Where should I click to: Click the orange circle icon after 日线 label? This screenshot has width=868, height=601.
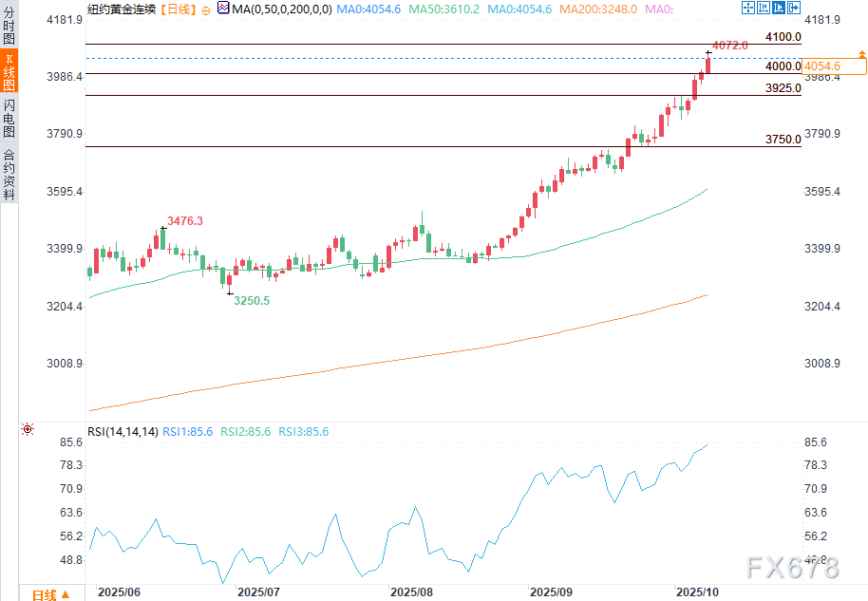click(x=207, y=9)
